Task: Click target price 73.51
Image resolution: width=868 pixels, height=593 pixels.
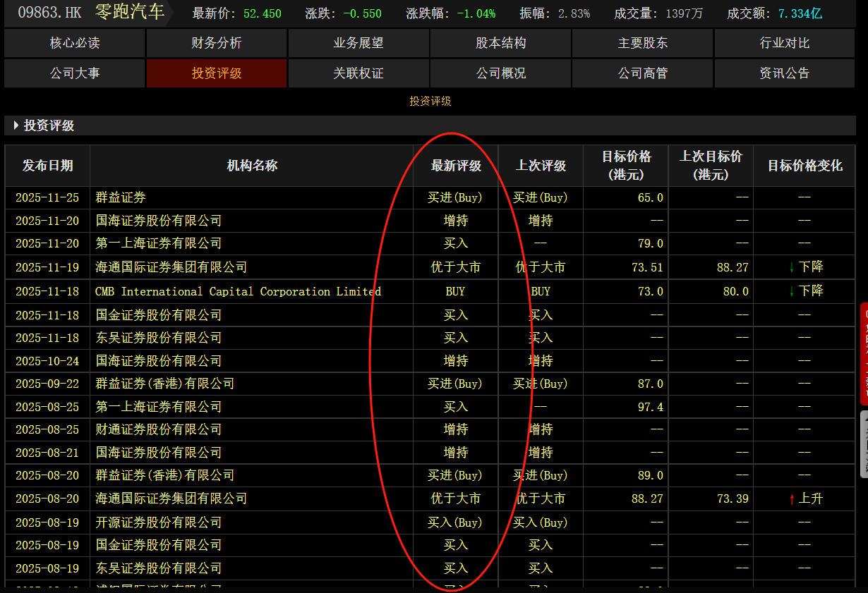Action: [x=647, y=267]
